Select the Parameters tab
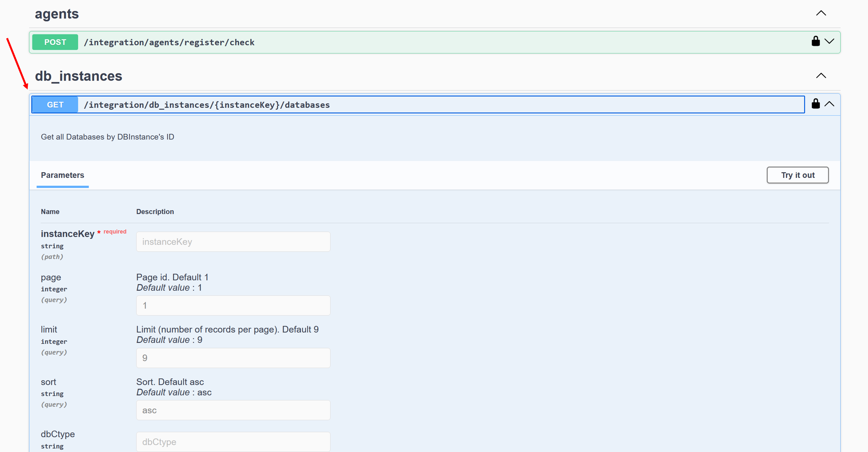Screen dimensions: 868x452 tap(62, 175)
